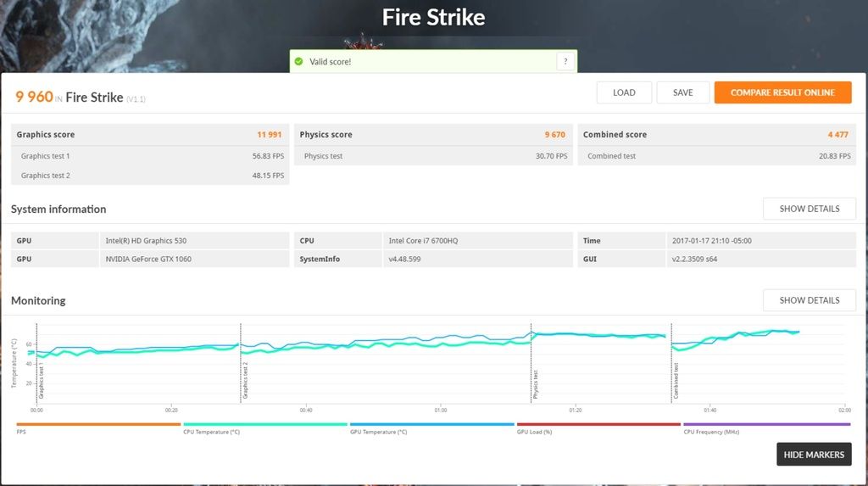This screenshot has width=868, height=486.
Task: Select the Physics test row label
Action: click(323, 156)
